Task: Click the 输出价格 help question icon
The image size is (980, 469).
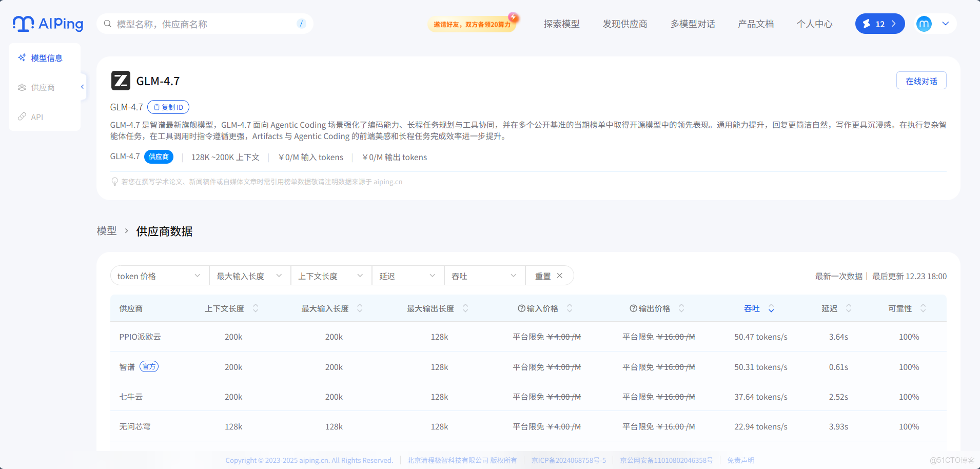Action: [x=633, y=308]
